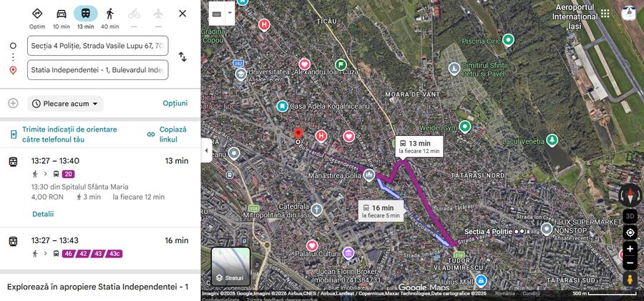Click the Catedrala Mitropolitană marker
This screenshot has height=301, width=644.
316,209
